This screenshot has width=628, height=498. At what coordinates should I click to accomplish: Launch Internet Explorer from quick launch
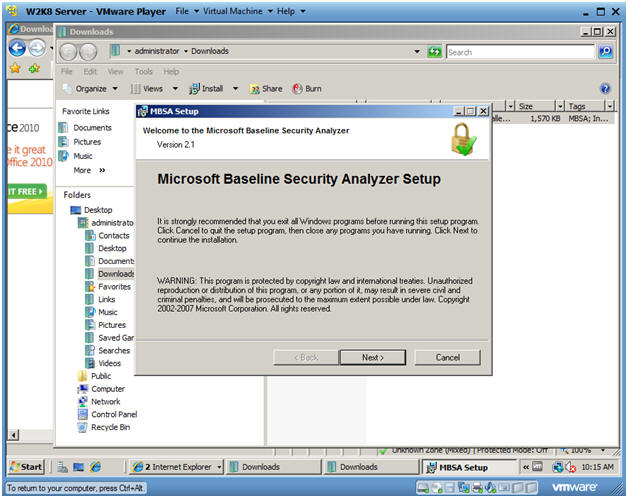click(x=95, y=467)
